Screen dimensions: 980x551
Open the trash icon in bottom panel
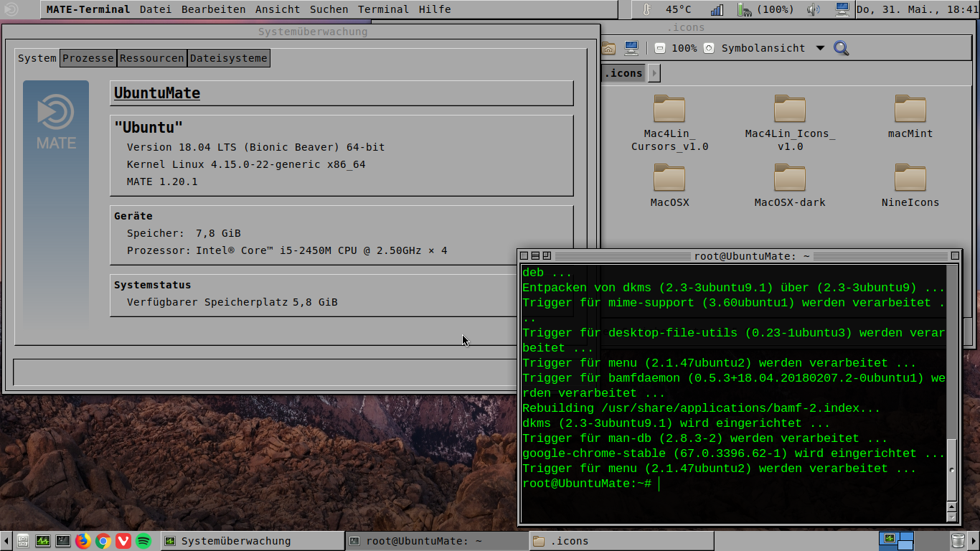pyautogui.click(x=958, y=541)
